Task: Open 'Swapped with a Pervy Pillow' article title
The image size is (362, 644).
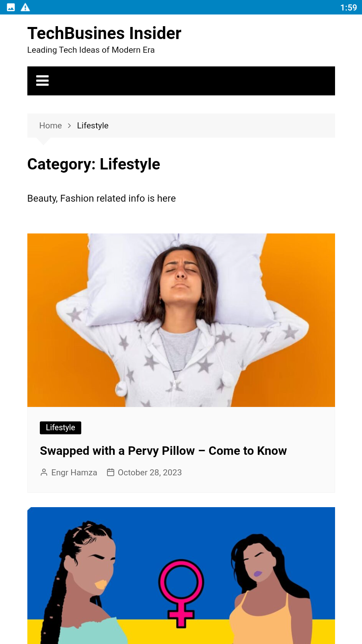Action: pos(163,451)
